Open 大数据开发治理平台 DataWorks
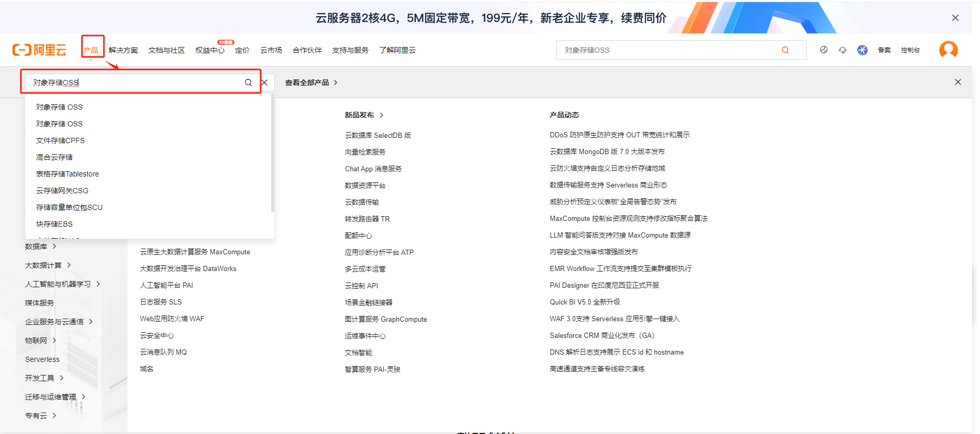 (188, 268)
